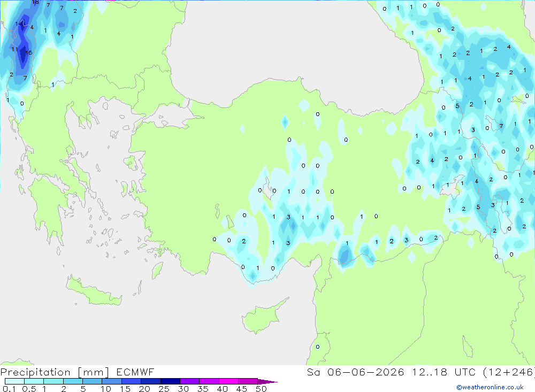Click the legend label '45'
535x392 pixels.
pos(242,389)
